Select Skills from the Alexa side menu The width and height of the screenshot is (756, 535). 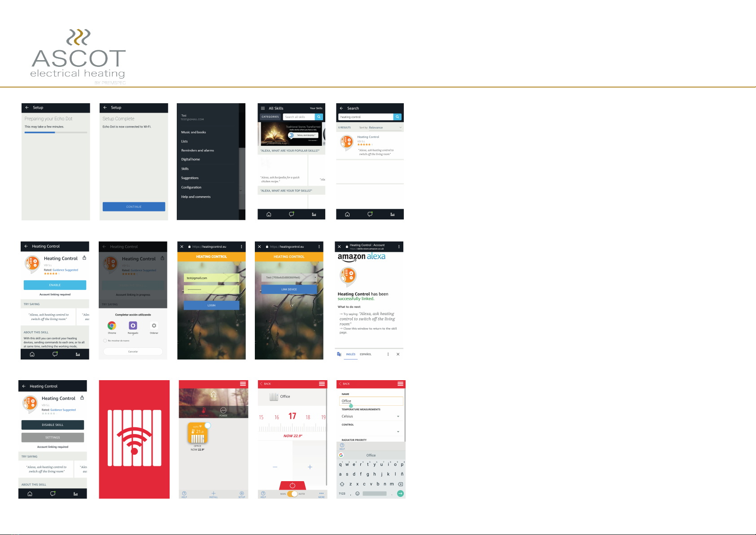click(185, 169)
